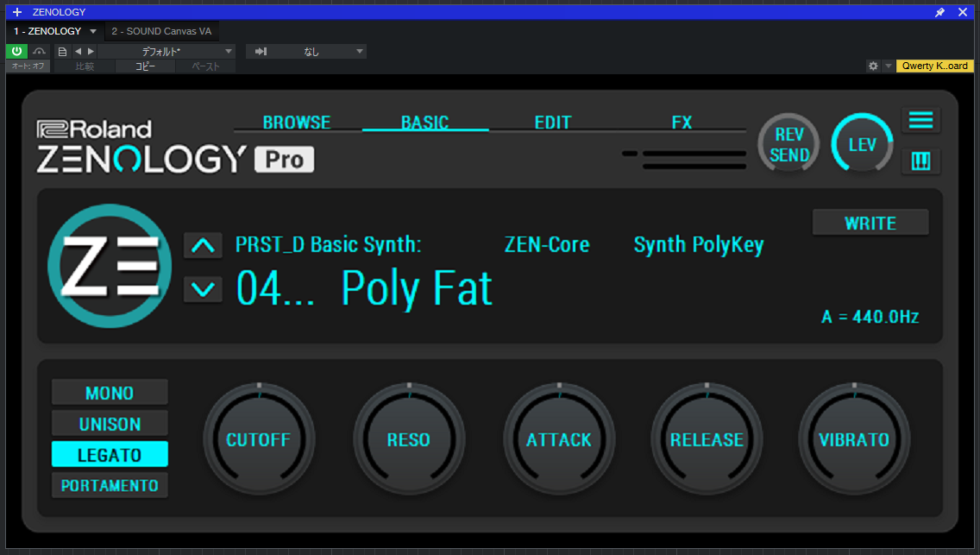This screenshot has height=555, width=980.
Task: Open the gear settings icon
Action: click(x=873, y=66)
